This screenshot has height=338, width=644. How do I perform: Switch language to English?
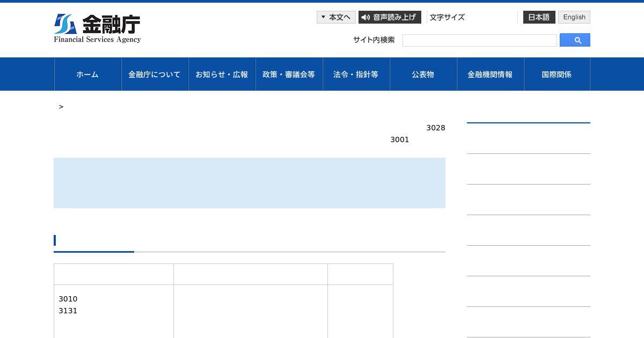pyautogui.click(x=574, y=17)
